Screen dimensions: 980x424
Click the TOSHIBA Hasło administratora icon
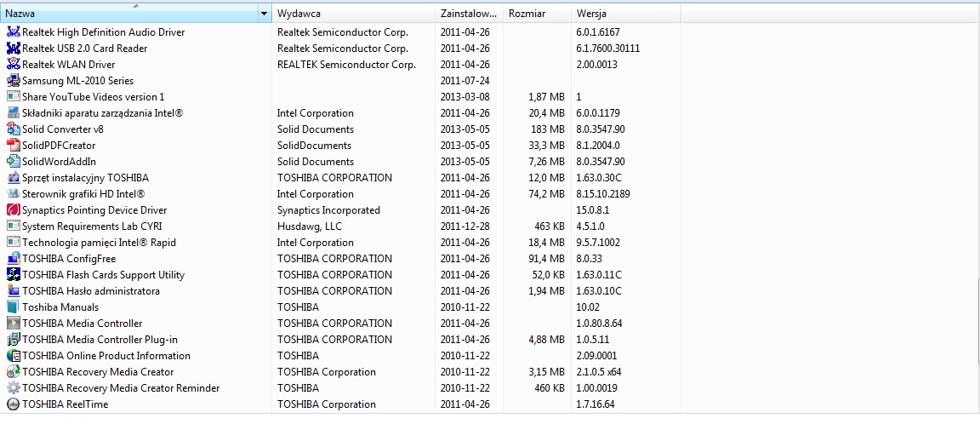[x=13, y=291]
